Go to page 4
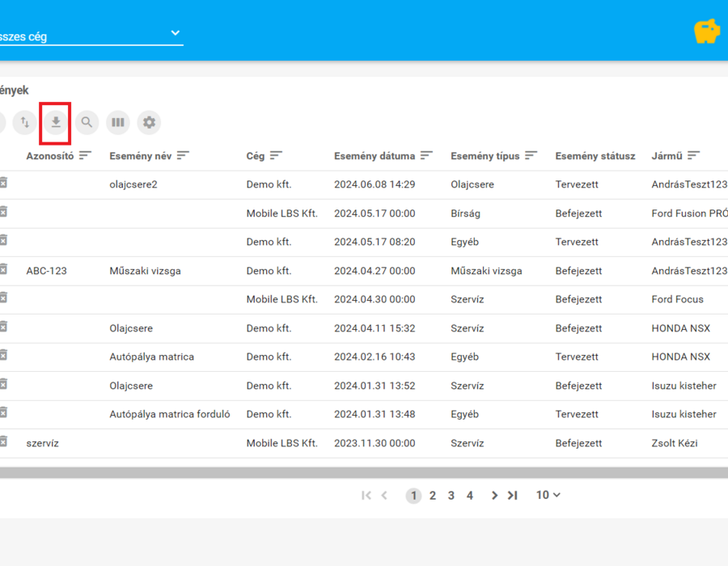 coord(470,496)
